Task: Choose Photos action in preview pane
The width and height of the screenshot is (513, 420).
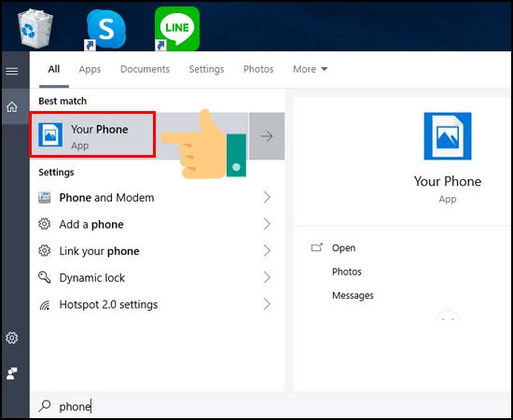Action: tap(346, 272)
